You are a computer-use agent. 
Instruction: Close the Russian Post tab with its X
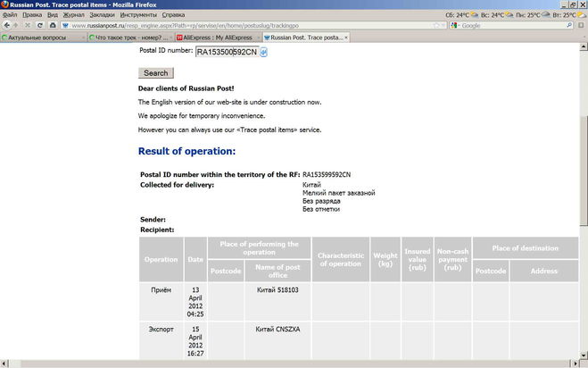tap(345, 38)
